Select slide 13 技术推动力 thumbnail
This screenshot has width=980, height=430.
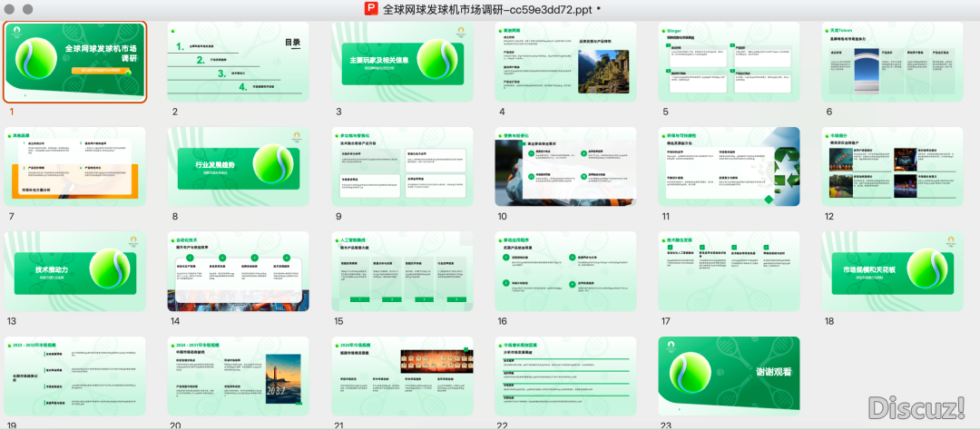(x=75, y=272)
